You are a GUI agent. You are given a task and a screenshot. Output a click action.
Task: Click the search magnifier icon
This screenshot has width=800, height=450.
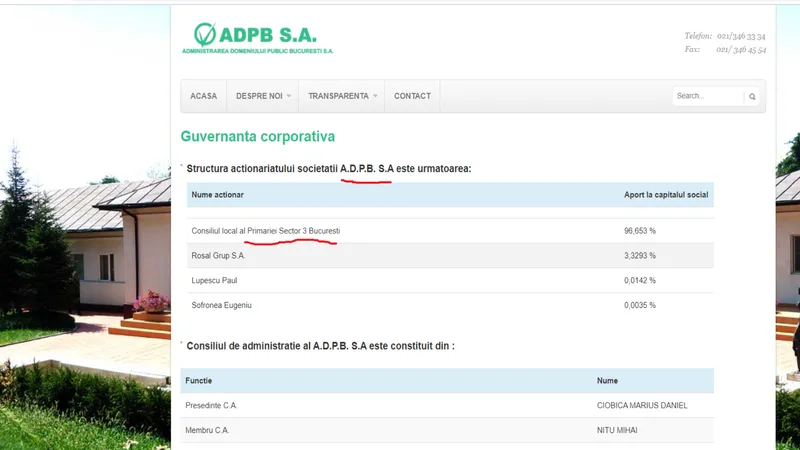[x=752, y=96]
